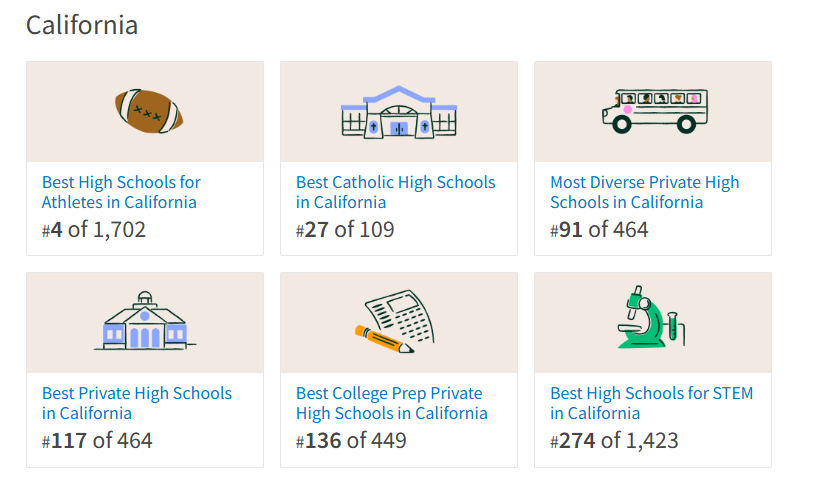Click the California section heading

[x=82, y=25]
